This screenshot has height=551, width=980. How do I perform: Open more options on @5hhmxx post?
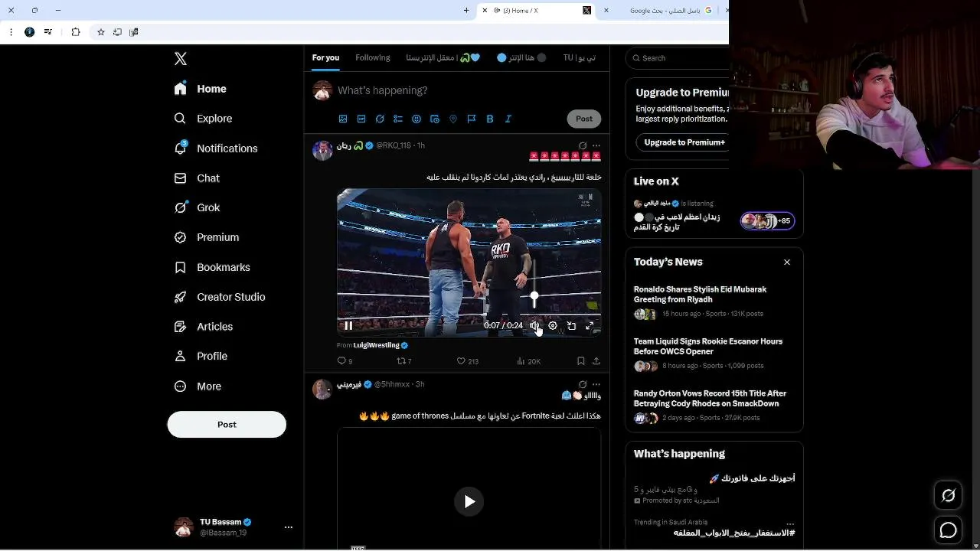pos(596,385)
